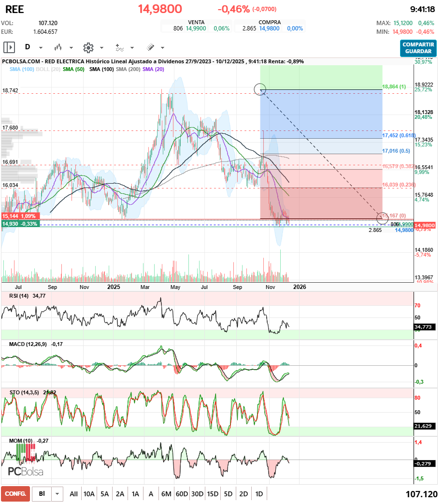Click the red 14,9800 current price badge
Screen dimensions: 444x504
click(425, 225)
